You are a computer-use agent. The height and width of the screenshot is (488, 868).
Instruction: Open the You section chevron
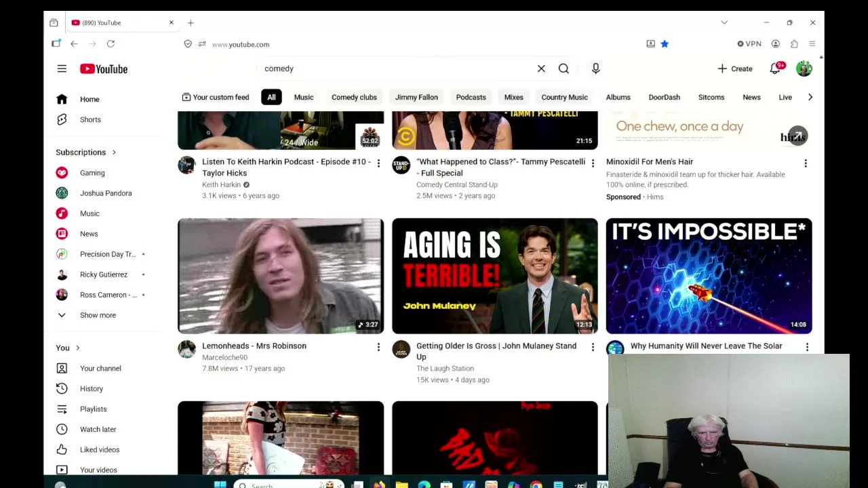coord(77,348)
